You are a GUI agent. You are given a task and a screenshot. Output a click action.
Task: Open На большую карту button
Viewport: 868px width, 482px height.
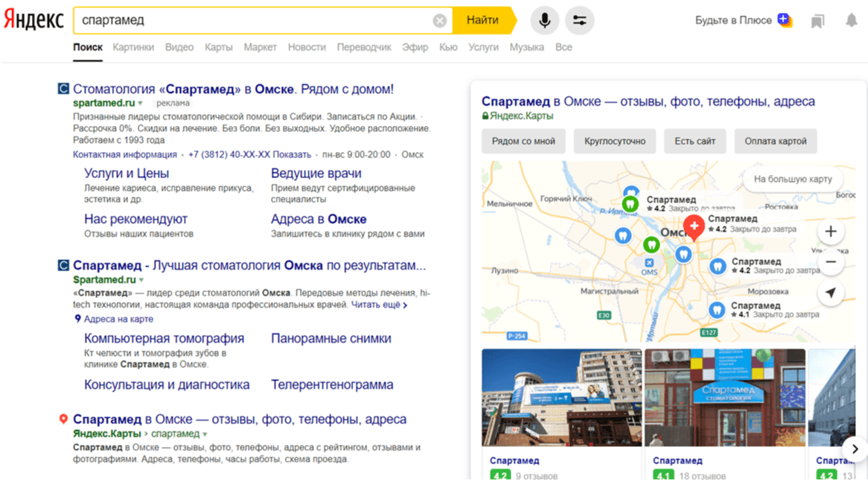tap(793, 179)
